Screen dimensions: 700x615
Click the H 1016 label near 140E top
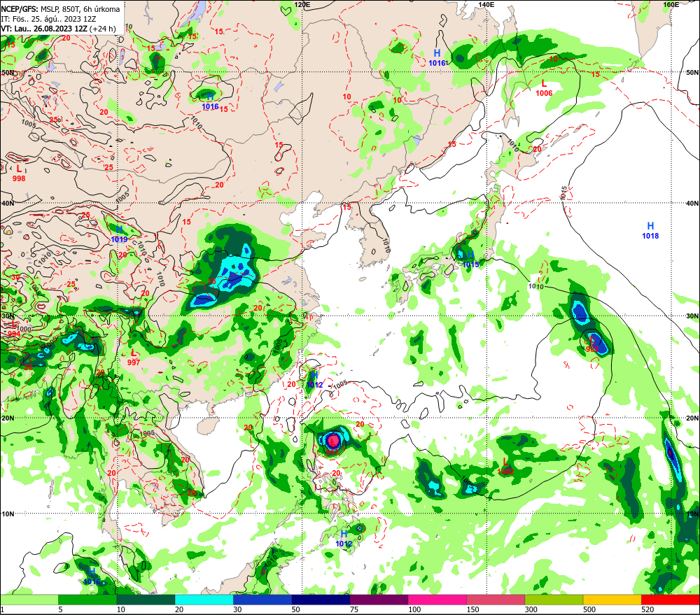(x=437, y=58)
